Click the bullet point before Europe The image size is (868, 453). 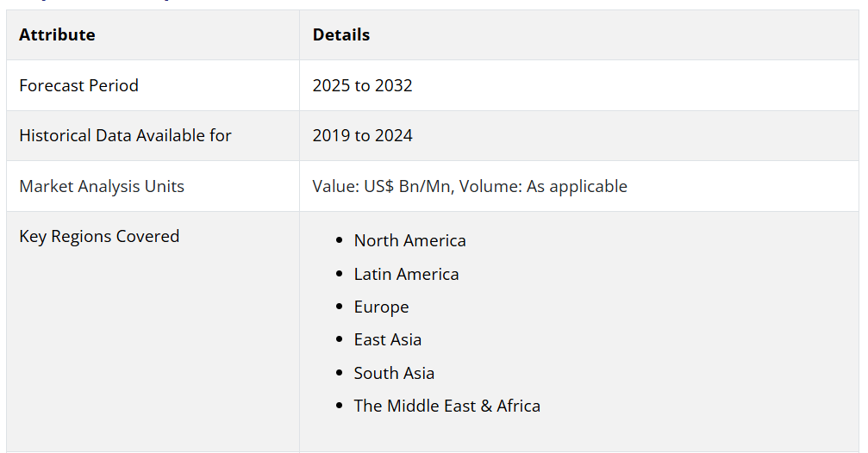pyautogui.click(x=339, y=307)
